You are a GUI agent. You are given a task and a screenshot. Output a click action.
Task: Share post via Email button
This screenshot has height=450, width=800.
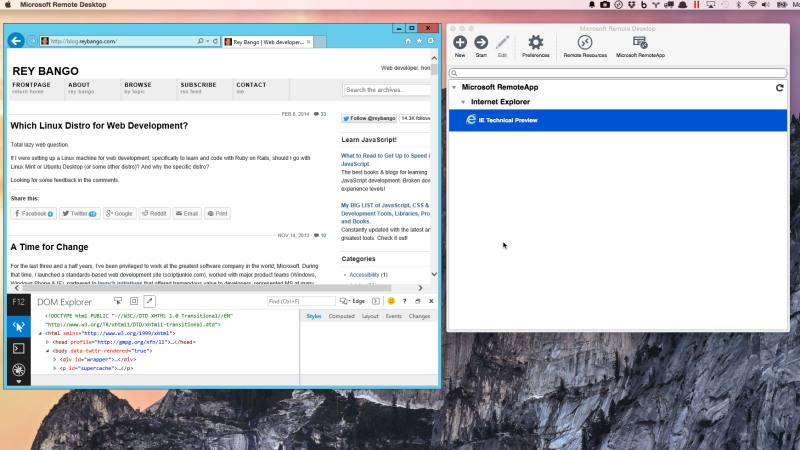pos(187,213)
